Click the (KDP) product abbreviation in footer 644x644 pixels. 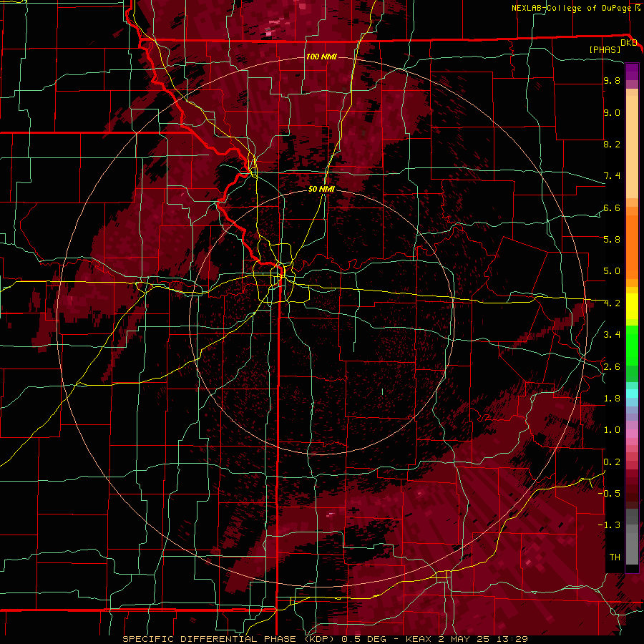coord(320,639)
